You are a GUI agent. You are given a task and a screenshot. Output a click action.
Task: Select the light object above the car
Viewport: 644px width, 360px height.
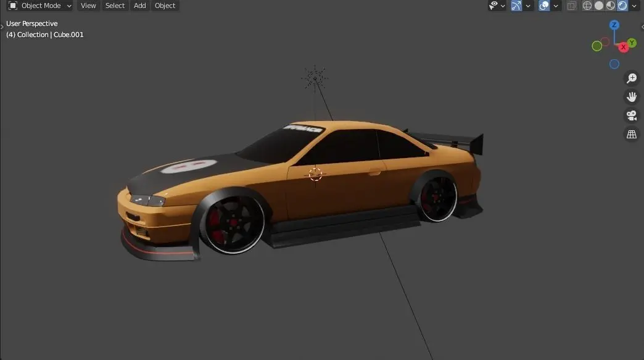click(x=315, y=77)
